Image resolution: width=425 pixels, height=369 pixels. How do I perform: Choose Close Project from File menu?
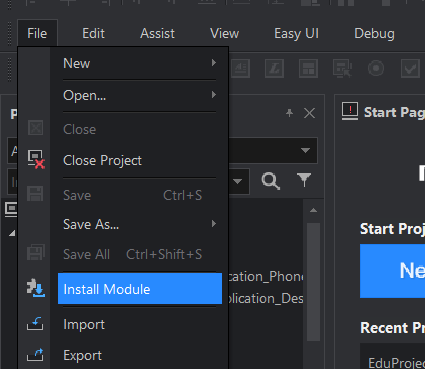[140, 160]
